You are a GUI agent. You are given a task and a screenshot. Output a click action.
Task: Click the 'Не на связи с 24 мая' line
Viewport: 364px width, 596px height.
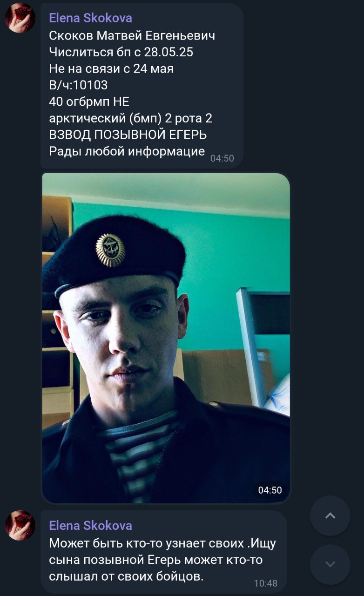(x=111, y=69)
